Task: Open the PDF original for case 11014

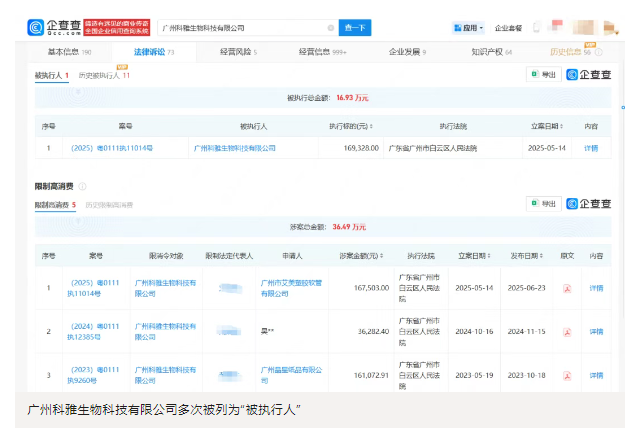Action: click(568, 289)
